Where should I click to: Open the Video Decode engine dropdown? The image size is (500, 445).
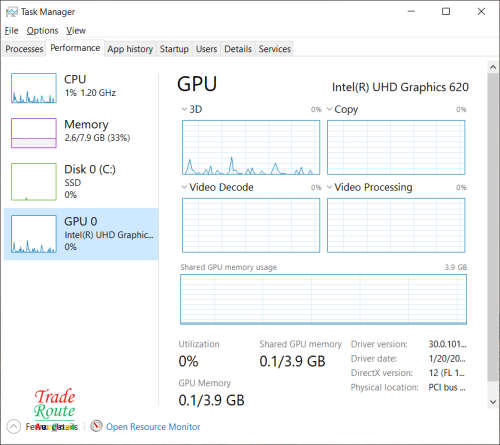click(184, 187)
